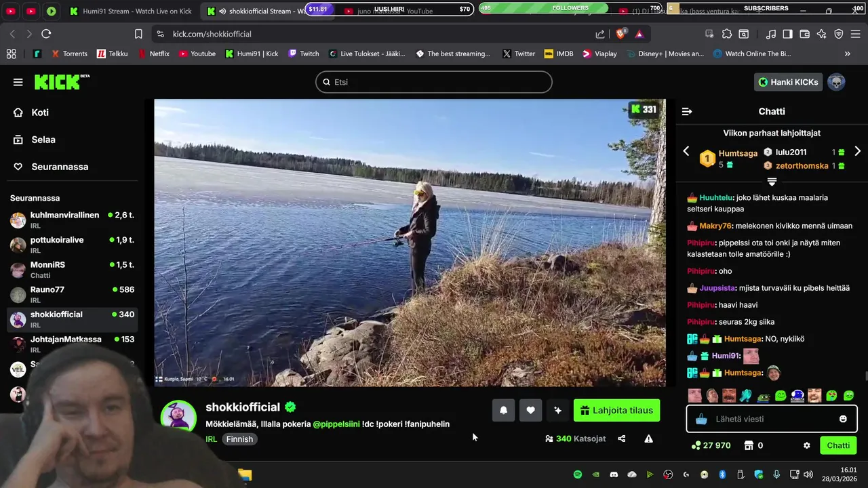
Task: Open the MonniRS followed channel
Action: point(72,269)
